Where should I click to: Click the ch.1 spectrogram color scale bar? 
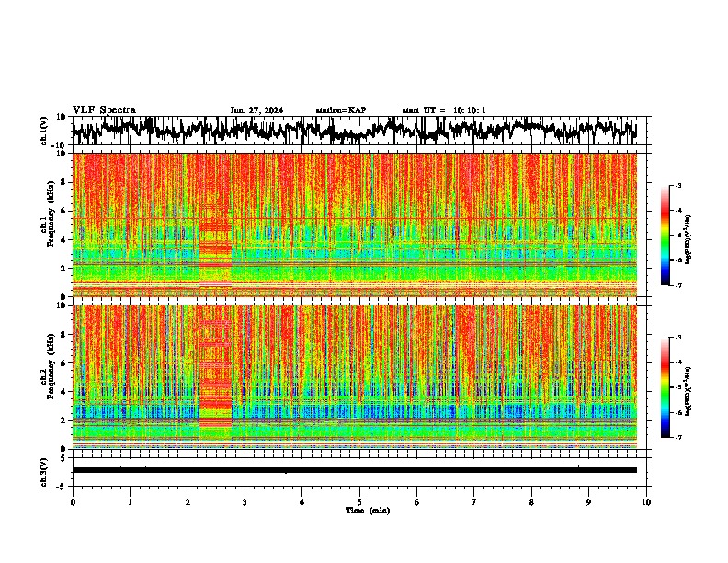coord(665,236)
